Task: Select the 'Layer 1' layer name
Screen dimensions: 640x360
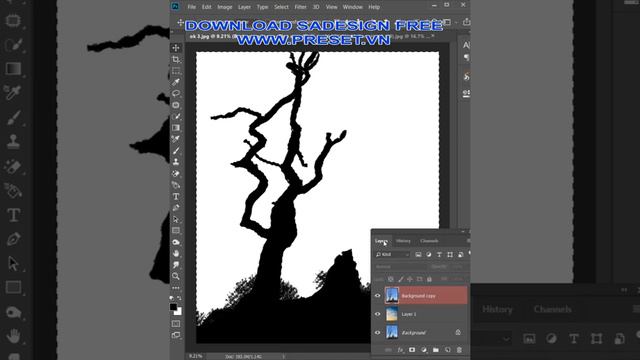Action: [409, 314]
